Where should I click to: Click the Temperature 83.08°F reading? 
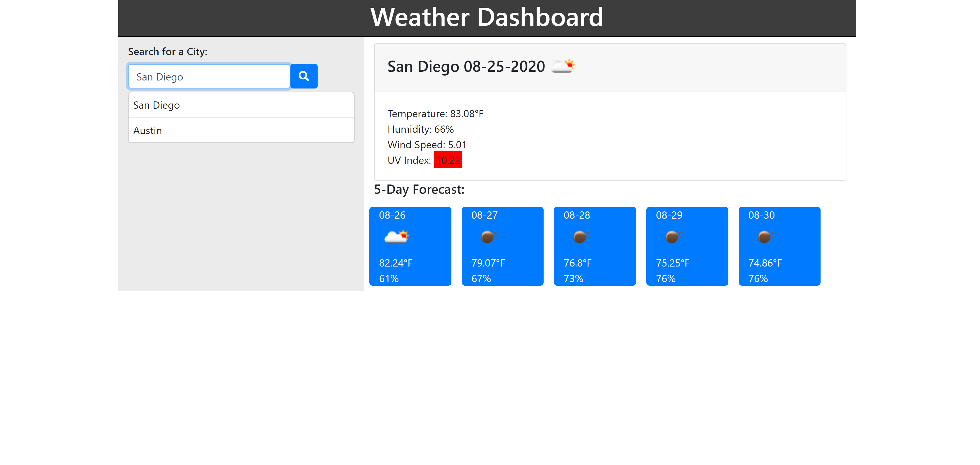435,113
